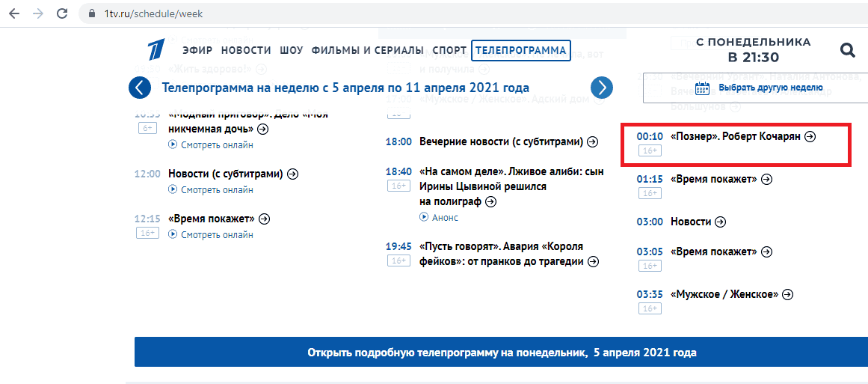Open the search magnifier icon
Viewport: 868px width, 384px height.
click(x=848, y=50)
